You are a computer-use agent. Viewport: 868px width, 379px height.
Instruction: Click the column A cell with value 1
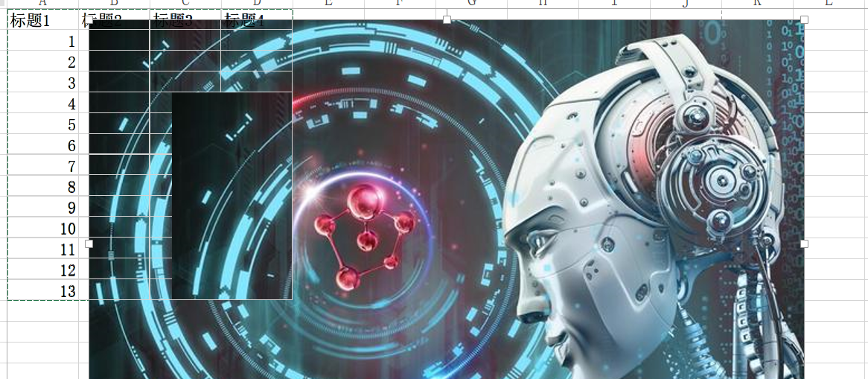tap(42, 40)
